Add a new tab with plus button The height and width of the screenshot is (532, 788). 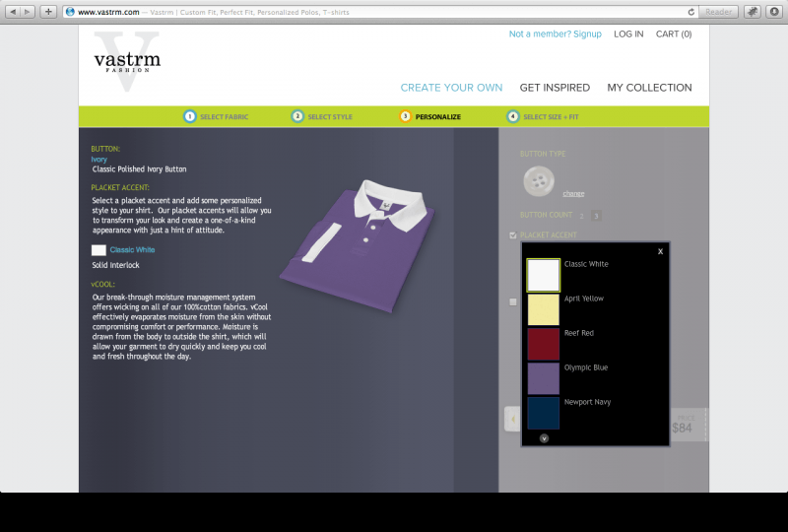(48, 12)
